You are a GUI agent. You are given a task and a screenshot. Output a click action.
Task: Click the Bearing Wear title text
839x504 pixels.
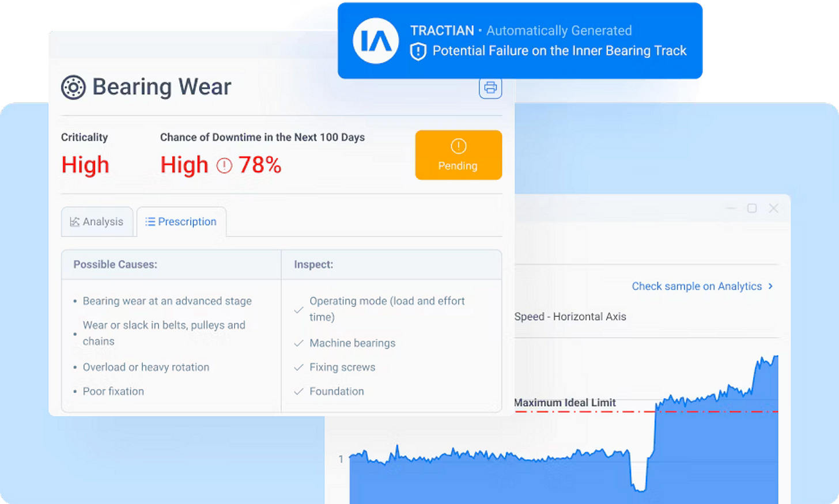point(162,87)
